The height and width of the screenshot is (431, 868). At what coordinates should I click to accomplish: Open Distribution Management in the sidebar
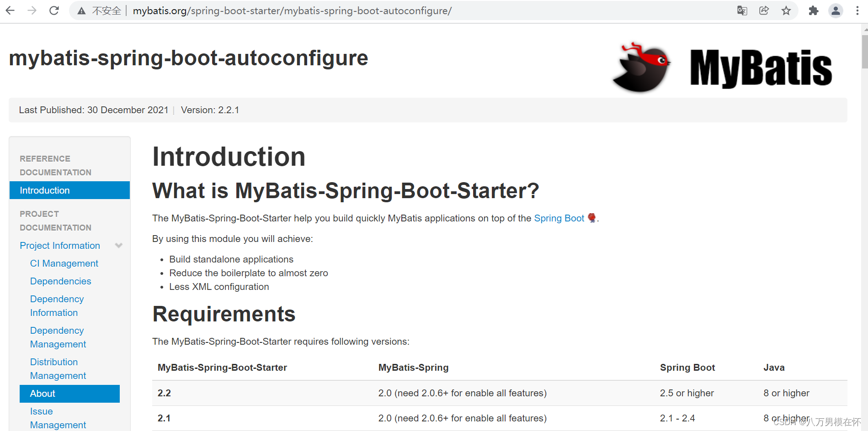tap(58, 369)
